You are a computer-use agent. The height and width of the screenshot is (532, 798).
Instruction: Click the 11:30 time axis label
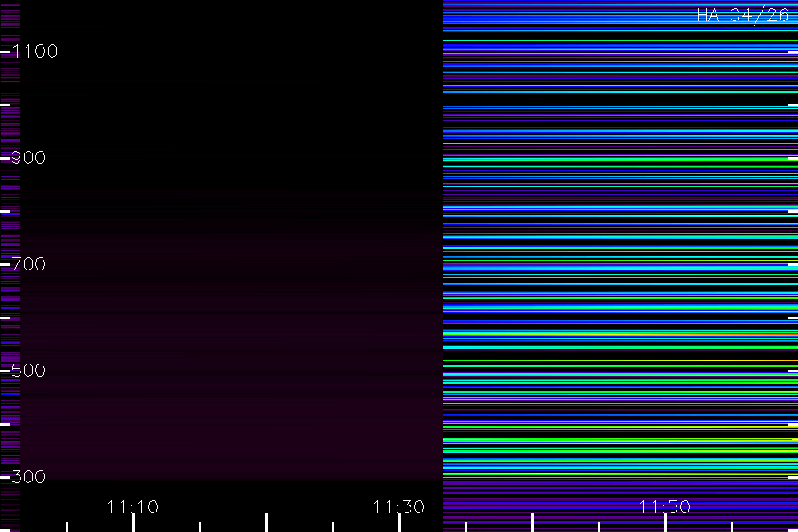(398, 507)
